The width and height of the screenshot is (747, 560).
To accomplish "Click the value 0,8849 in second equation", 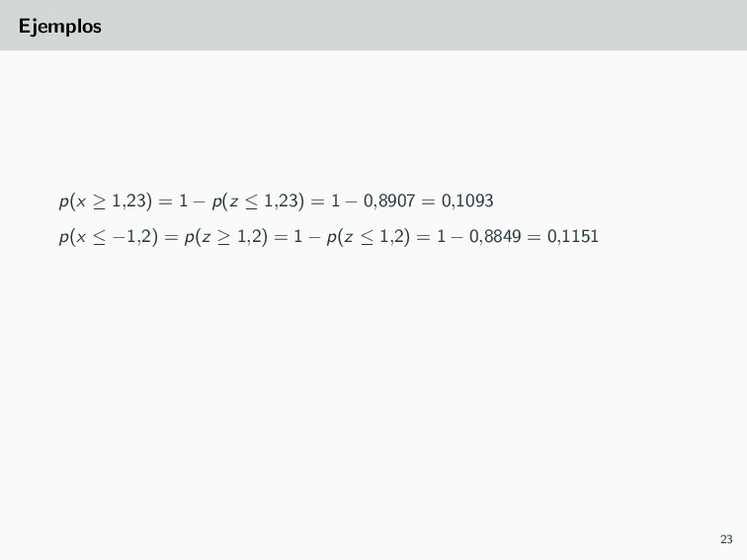I will (495, 236).
